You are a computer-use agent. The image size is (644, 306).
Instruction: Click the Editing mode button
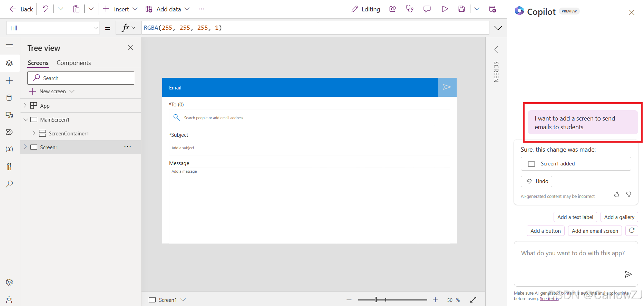tap(366, 9)
